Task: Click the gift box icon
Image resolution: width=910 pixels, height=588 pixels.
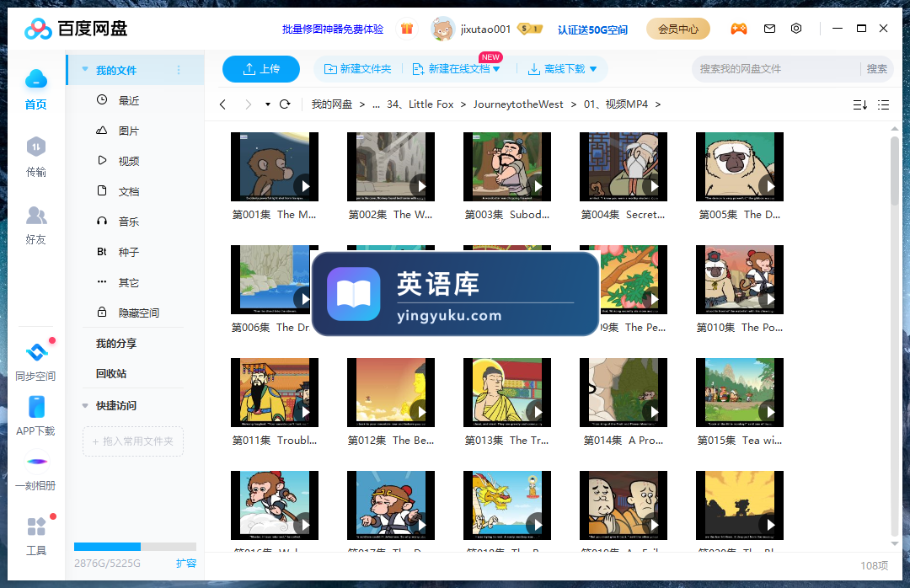Action: [x=407, y=29]
